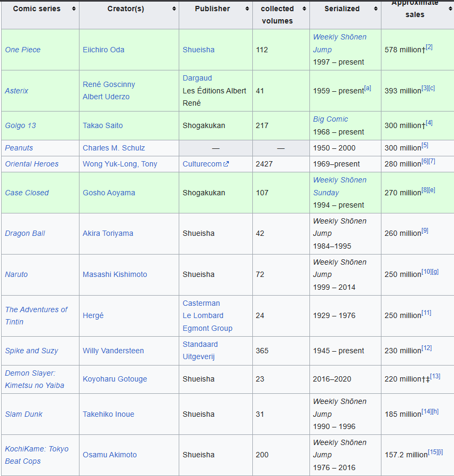Open the Le Lombard publisher link
The image size is (454, 476).
203,316
